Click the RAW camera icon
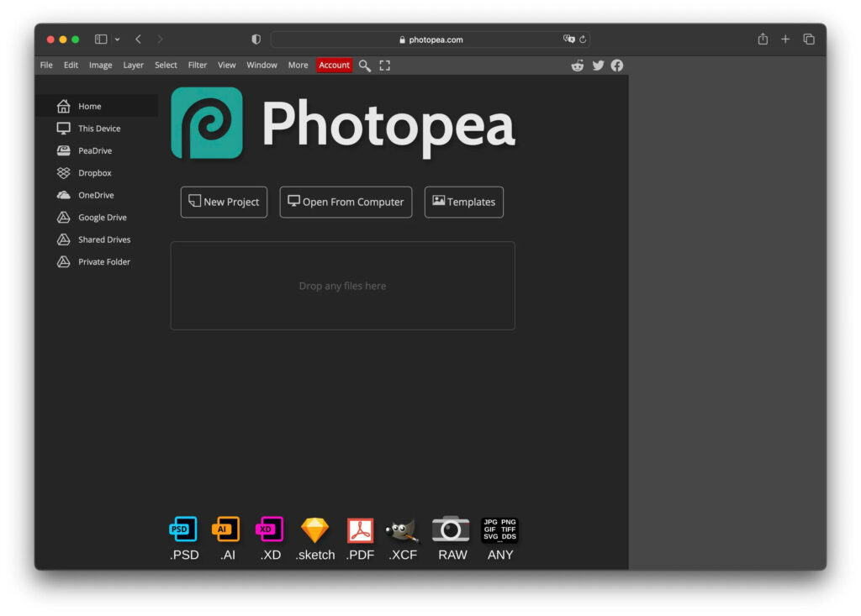 [x=452, y=530]
